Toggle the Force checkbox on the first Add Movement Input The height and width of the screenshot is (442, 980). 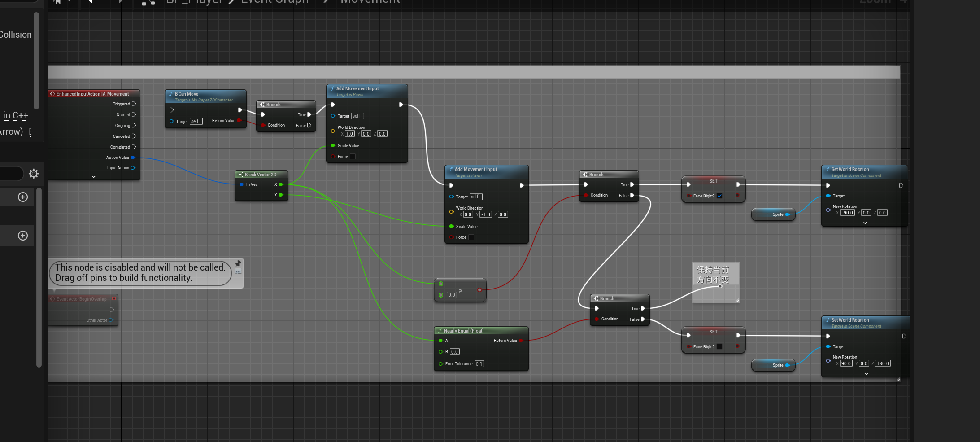(353, 157)
